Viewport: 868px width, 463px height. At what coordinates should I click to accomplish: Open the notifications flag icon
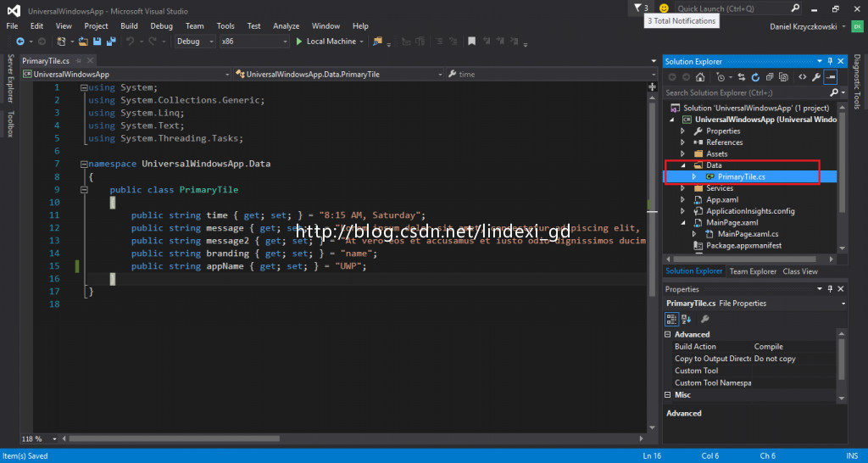click(x=637, y=8)
